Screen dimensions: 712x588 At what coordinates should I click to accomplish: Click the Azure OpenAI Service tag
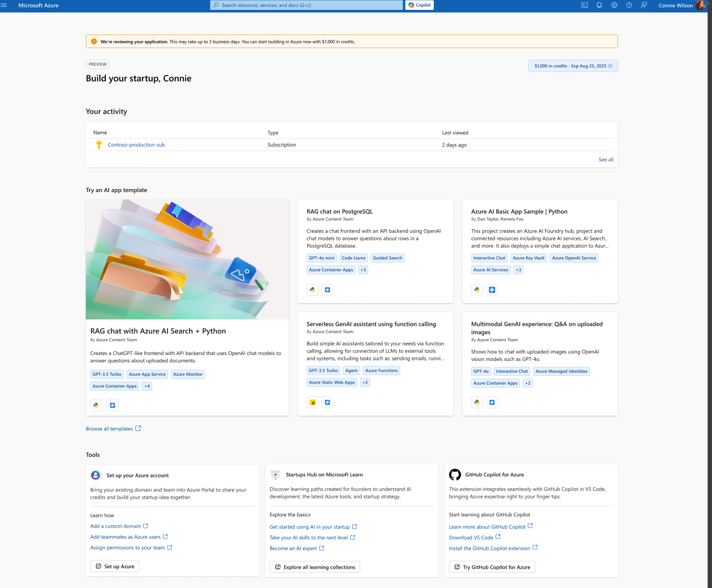574,258
